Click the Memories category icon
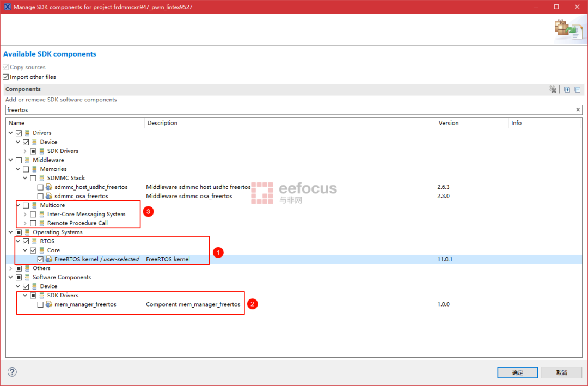 coord(34,169)
